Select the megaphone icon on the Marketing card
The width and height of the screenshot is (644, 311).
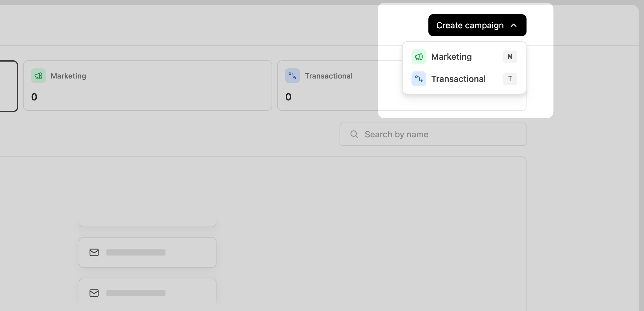pos(38,76)
